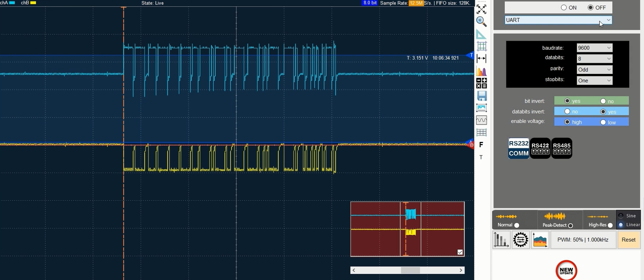Click the T icon in toolbar
Screen dimensions: 644x280
481,157
